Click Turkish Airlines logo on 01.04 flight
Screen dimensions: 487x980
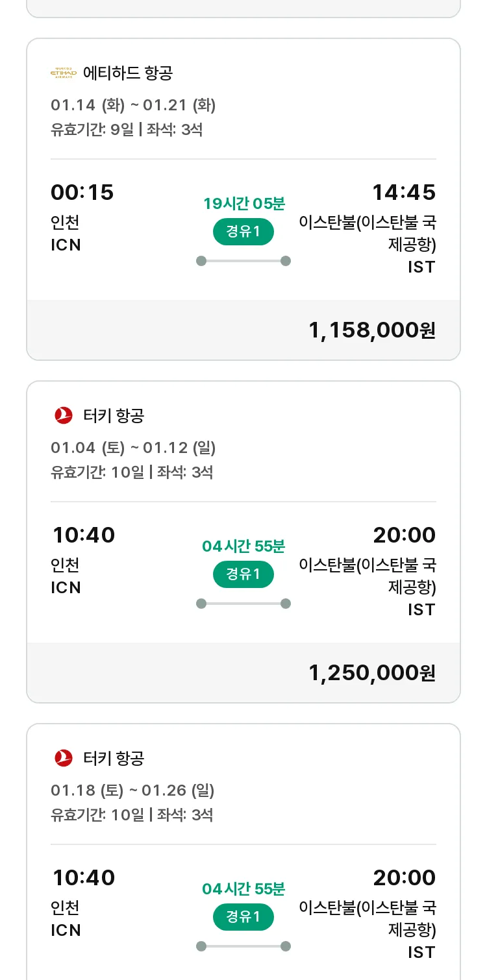(x=64, y=415)
